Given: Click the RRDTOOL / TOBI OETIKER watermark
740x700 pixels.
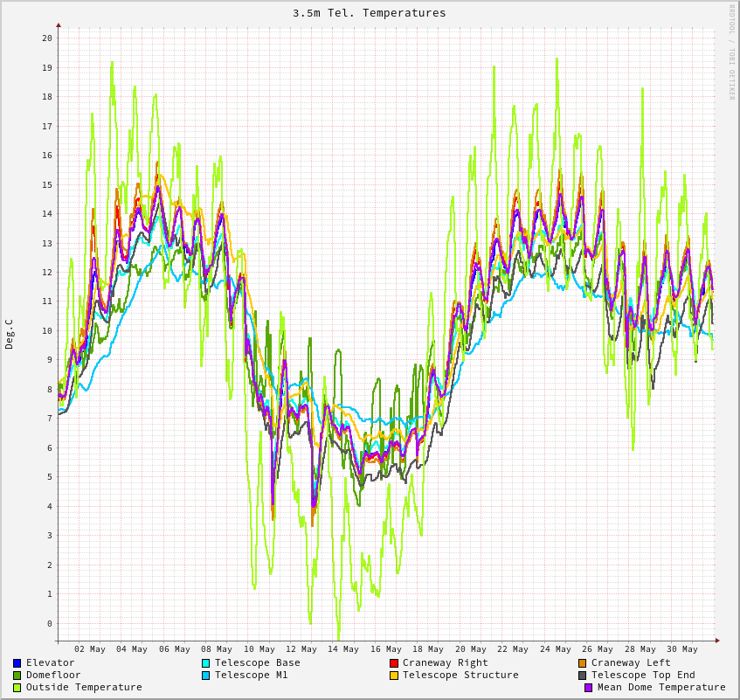Looking at the screenshot, I should tap(732, 52).
